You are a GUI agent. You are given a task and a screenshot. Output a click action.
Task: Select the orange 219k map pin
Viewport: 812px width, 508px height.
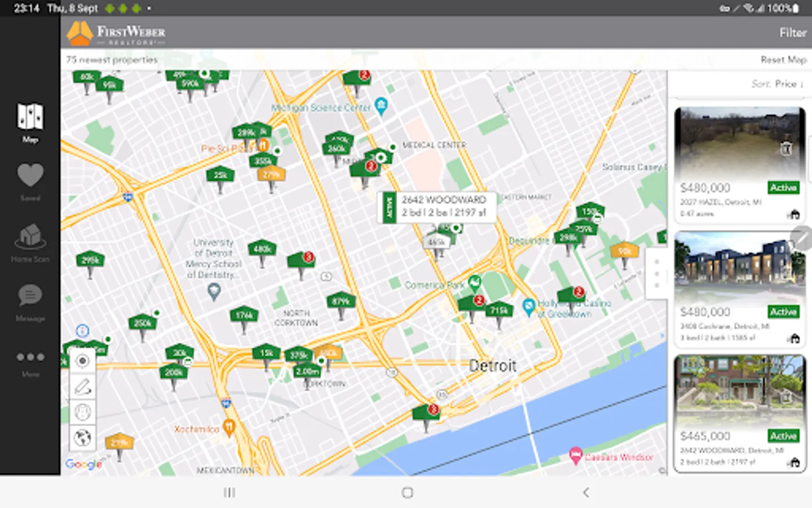(119, 443)
